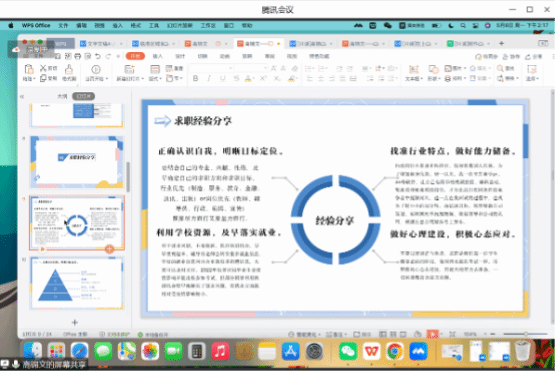
Task: Click the add slide plus below thumbnails
Action: 74,322
